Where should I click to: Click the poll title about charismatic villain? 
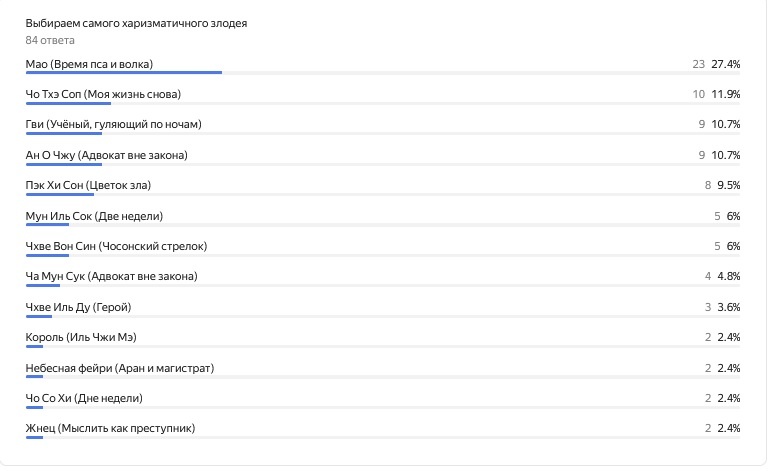pyautogui.click(x=137, y=23)
